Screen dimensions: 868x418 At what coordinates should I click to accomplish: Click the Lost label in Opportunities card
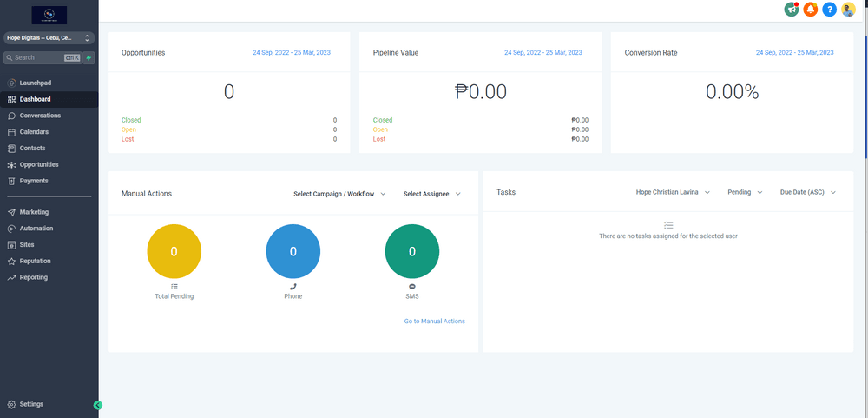128,139
